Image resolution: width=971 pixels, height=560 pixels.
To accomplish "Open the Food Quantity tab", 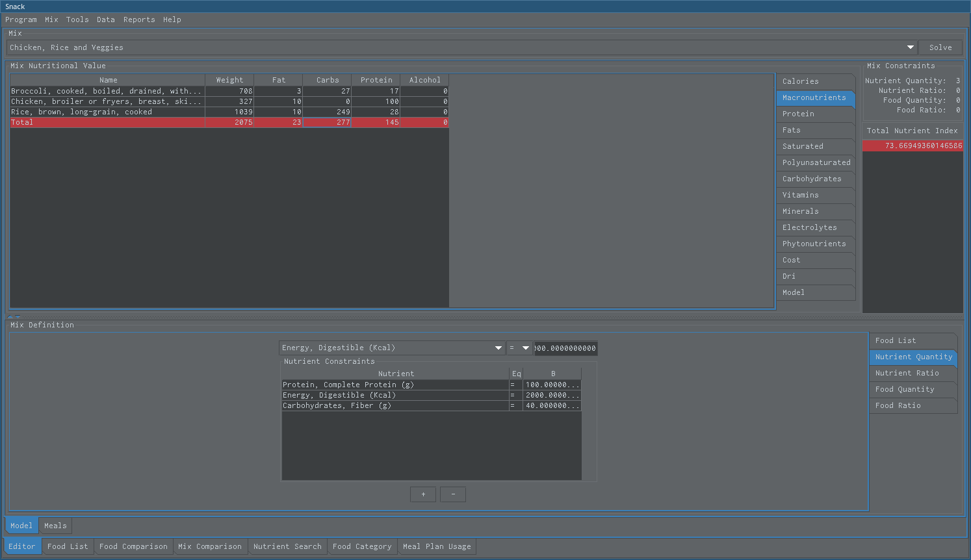I will pos(913,389).
